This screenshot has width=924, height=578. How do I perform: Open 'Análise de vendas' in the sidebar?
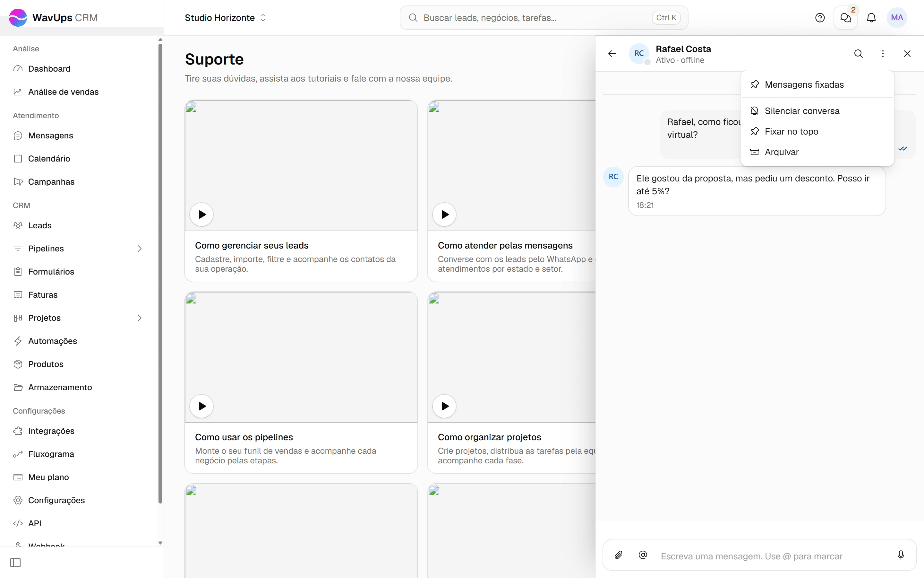tap(78, 92)
